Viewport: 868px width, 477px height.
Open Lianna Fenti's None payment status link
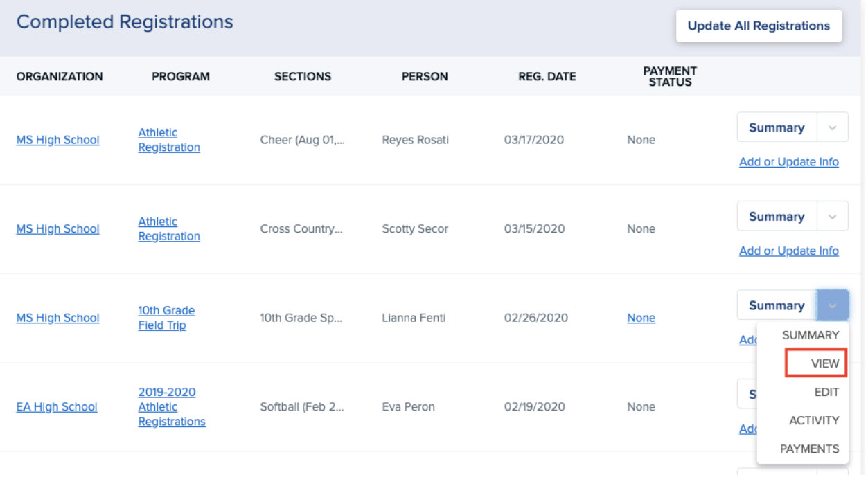(641, 318)
